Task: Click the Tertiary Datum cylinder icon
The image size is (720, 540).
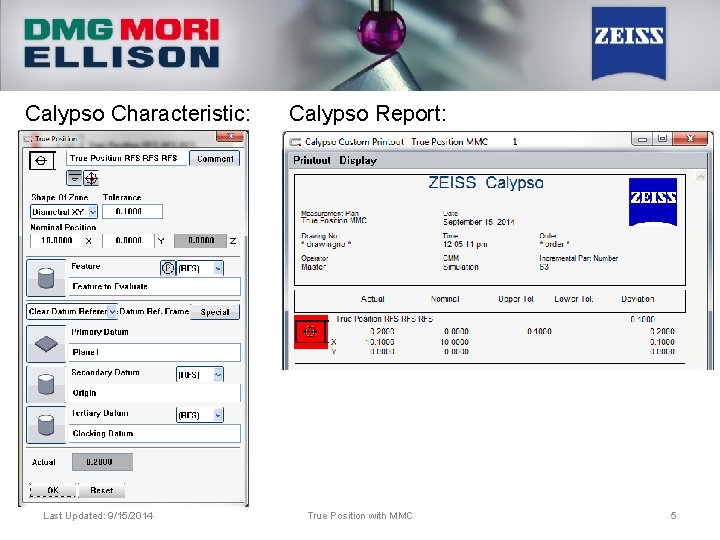Action: coord(46,425)
